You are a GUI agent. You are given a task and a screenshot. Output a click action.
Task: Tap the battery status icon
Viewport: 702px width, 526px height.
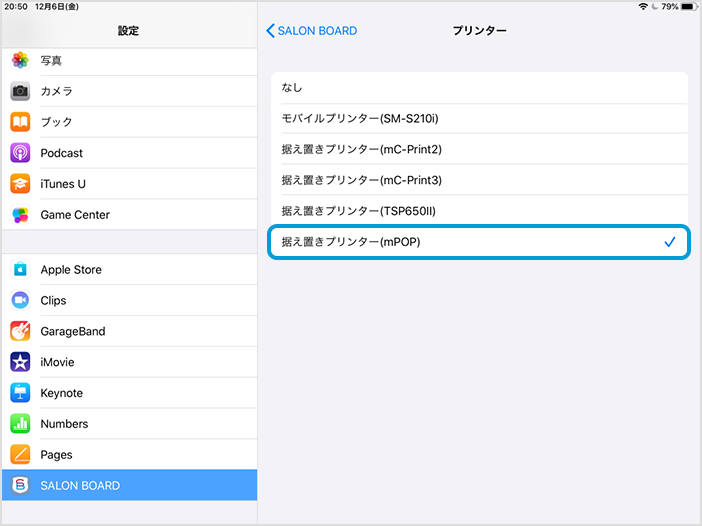(x=689, y=7)
